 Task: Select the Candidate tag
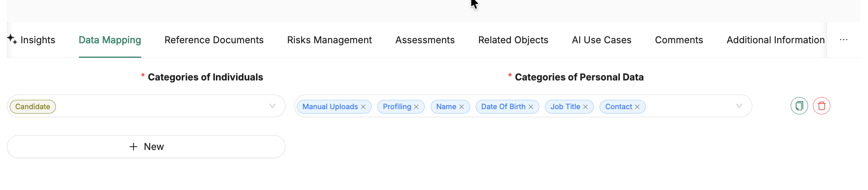point(33,107)
